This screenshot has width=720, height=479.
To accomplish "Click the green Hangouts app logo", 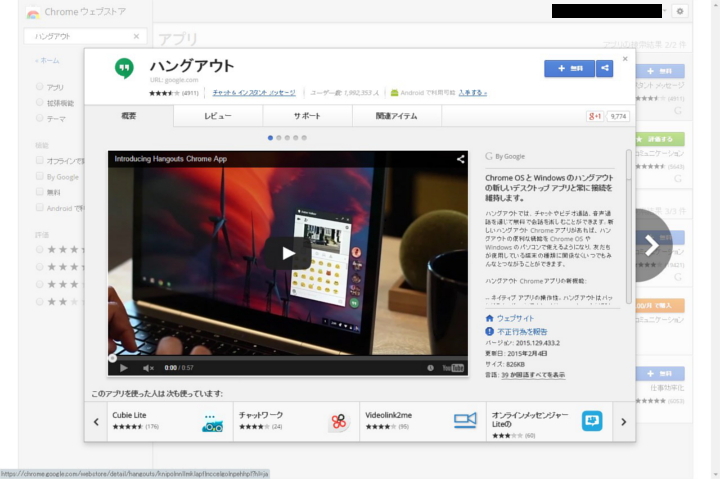I will (124, 68).
